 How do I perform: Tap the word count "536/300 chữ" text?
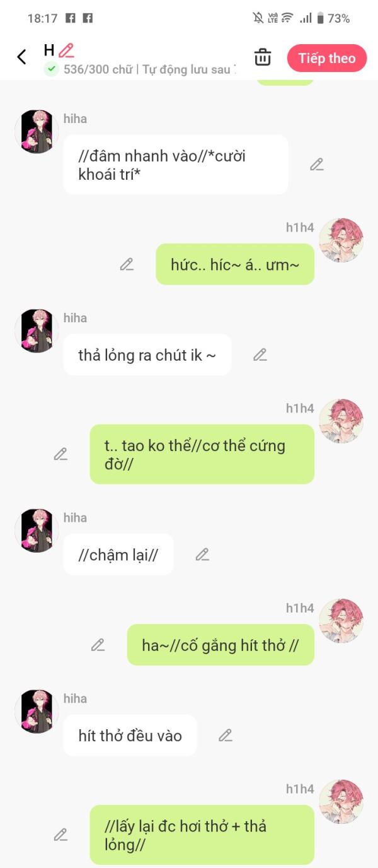click(x=98, y=69)
